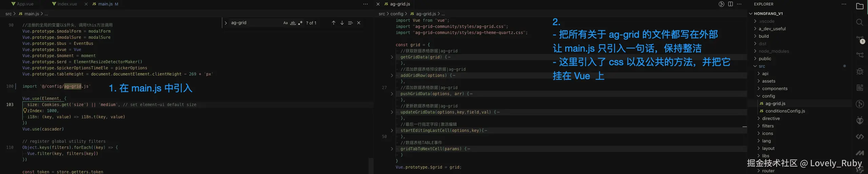
Task: Unfold the getGridData(grid) function
Action: coord(392,57)
